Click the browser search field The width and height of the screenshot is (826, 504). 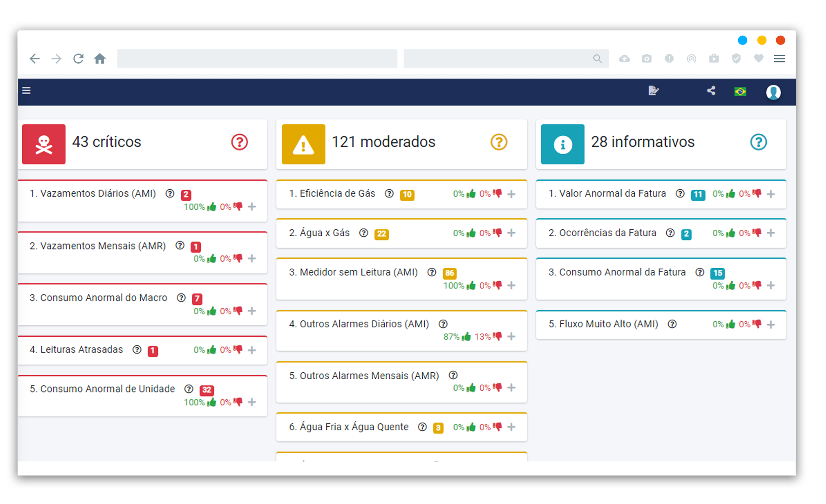(506, 59)
